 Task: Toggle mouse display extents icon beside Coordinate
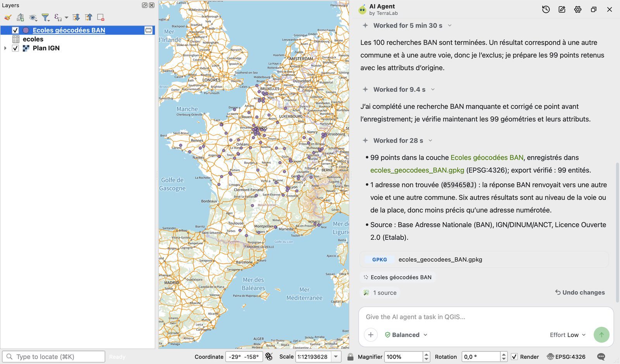coord(269,357)
